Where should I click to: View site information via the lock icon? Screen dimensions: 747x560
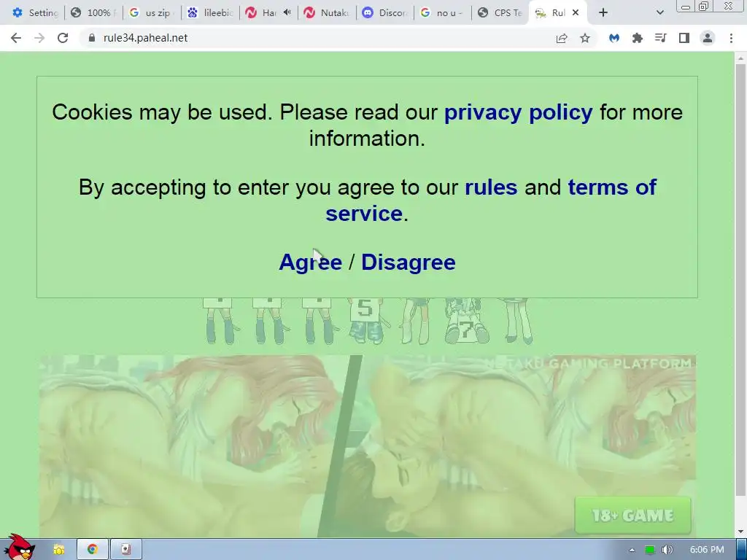click(x=92, y=38)
